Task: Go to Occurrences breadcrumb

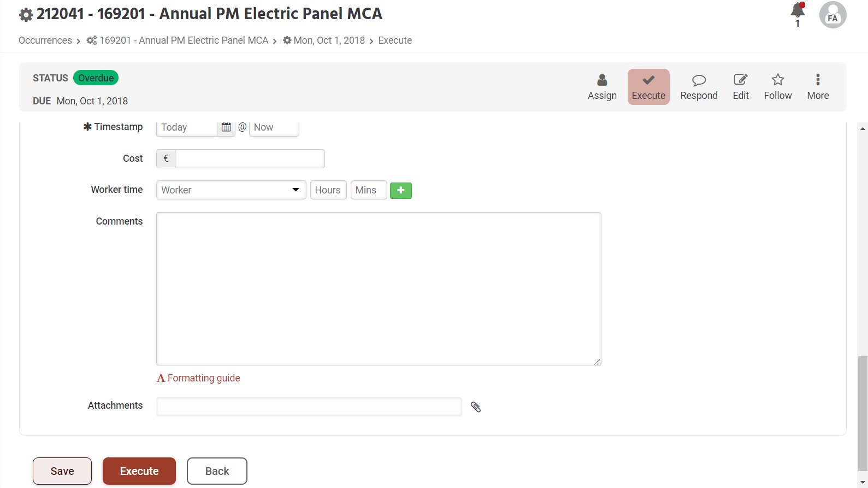Action: pyautogui.click(x=45, y=40)
